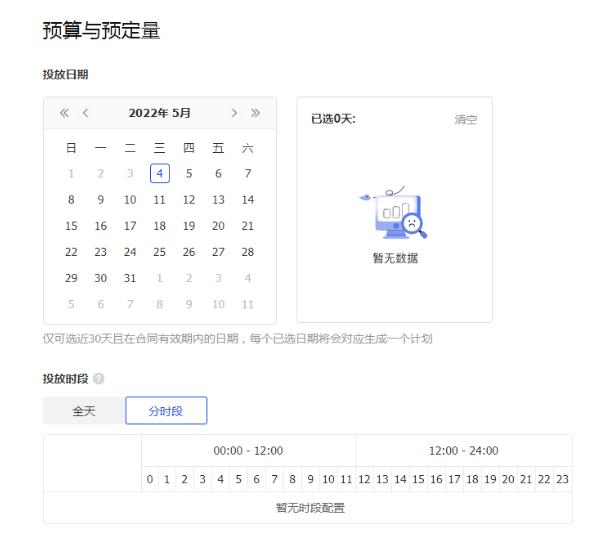Viewport: 616px width, 548px height.
Task: Select date 21 in the calendar
Action: (248, 226)
